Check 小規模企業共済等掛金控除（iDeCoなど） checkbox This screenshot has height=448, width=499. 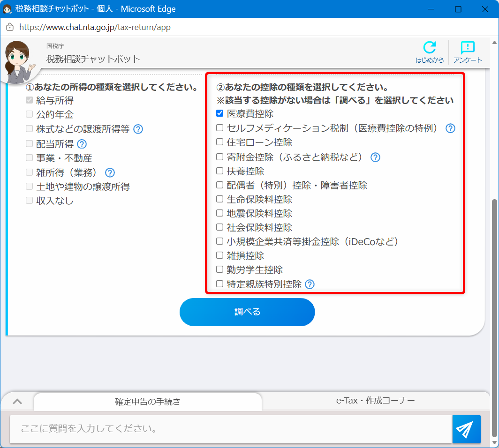click(x=219, y=241)
